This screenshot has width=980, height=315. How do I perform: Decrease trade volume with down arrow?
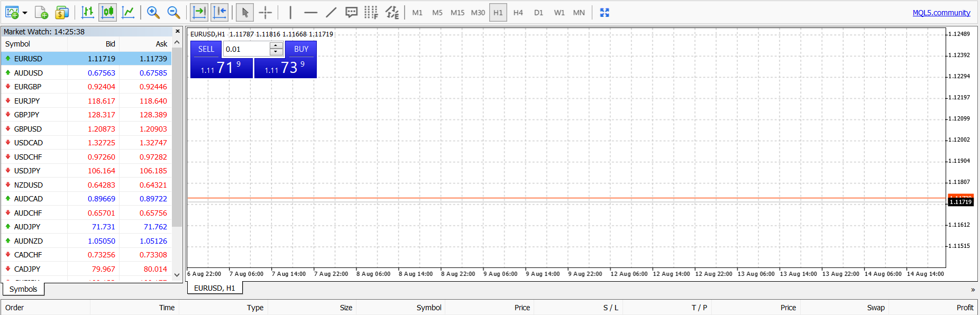click(x=277, y=52)
